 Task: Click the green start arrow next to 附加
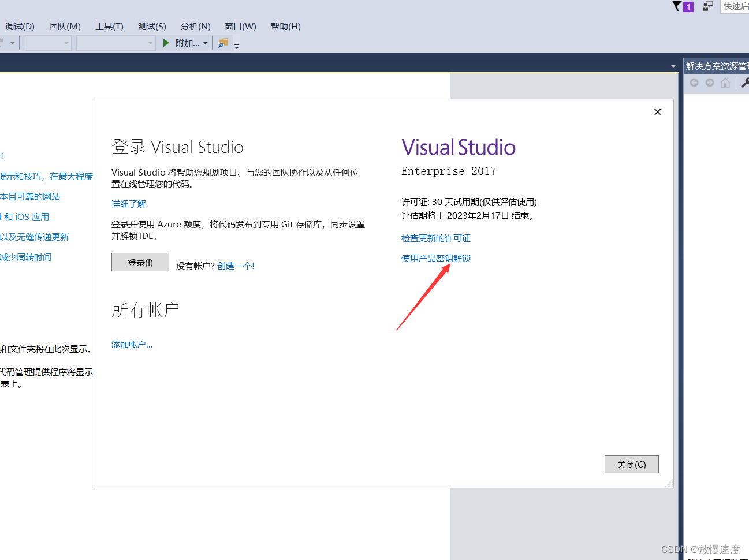166,43
